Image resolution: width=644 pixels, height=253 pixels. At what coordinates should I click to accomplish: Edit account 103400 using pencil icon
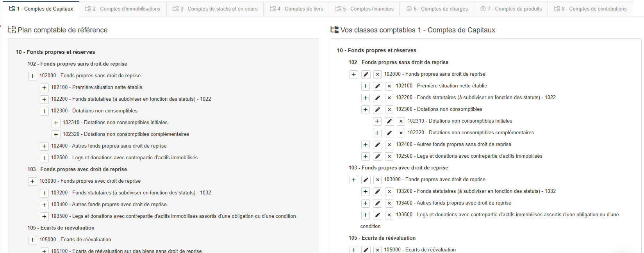tap(377, 203)
